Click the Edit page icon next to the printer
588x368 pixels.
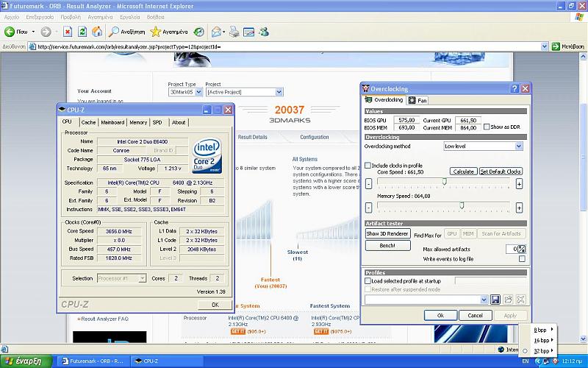point(248,32)
